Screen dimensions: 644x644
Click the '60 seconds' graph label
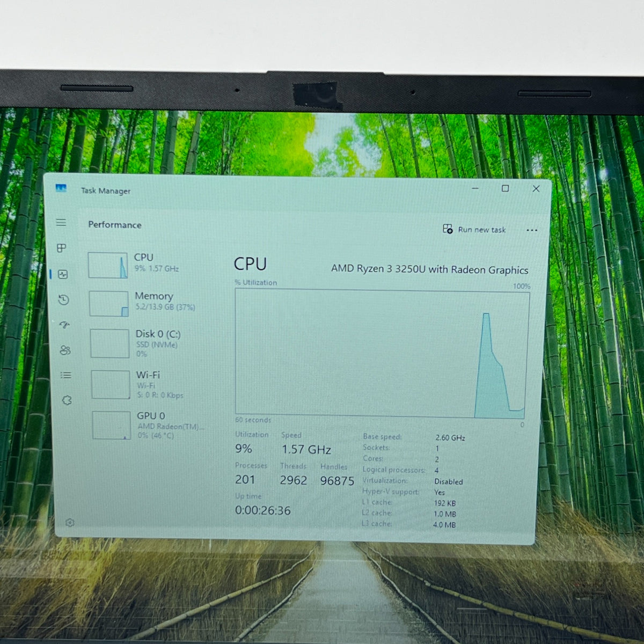click(x=253, y=420)
